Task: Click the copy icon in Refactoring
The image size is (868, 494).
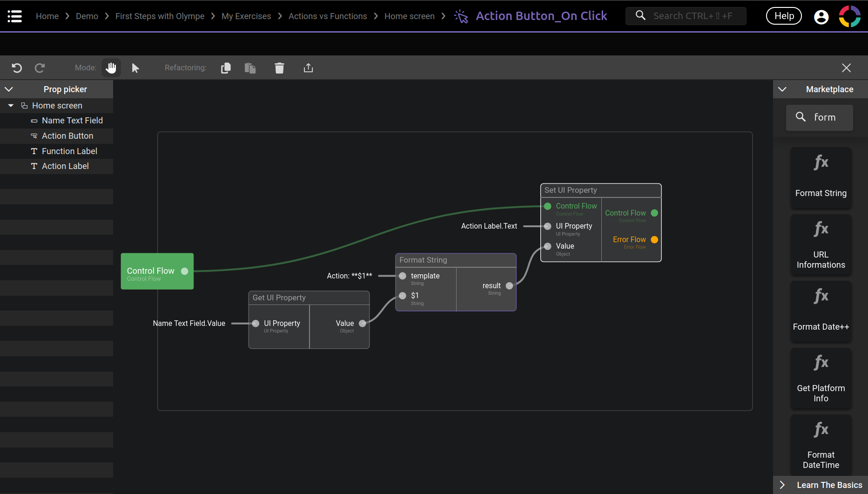Action: pyautogui.click(x=226, y=68)
